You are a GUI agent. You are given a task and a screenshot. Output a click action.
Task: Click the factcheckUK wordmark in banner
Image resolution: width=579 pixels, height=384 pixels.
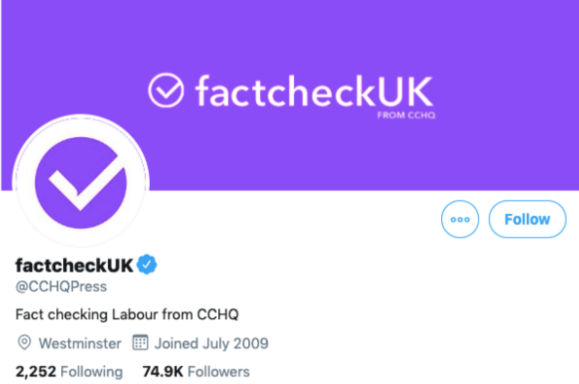[x=314, y=91]
